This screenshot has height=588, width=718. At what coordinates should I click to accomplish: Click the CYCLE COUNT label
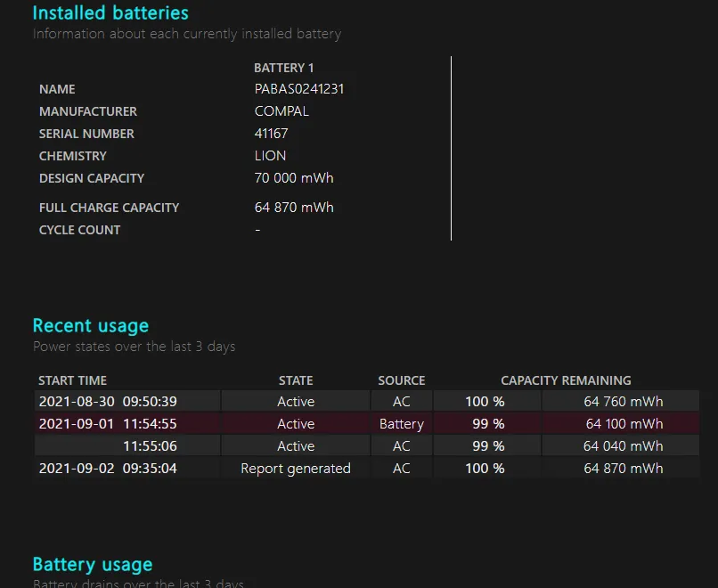pos(79,230)
